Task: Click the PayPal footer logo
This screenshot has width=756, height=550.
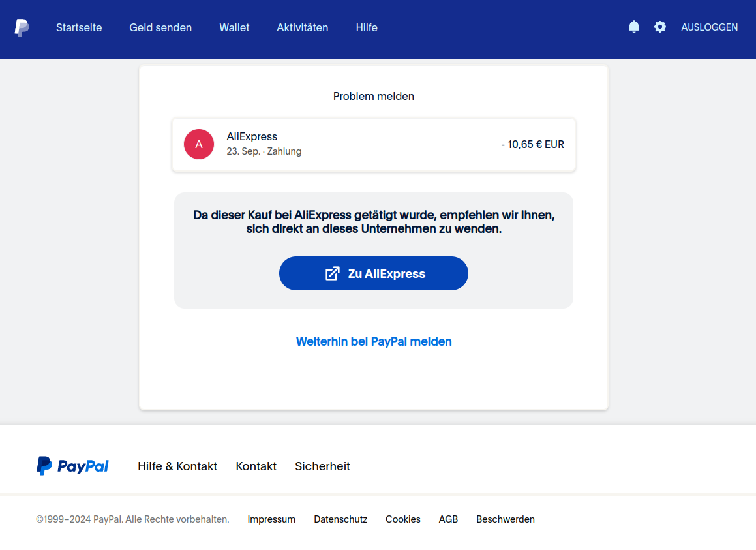Action: (x=73, y=466)
